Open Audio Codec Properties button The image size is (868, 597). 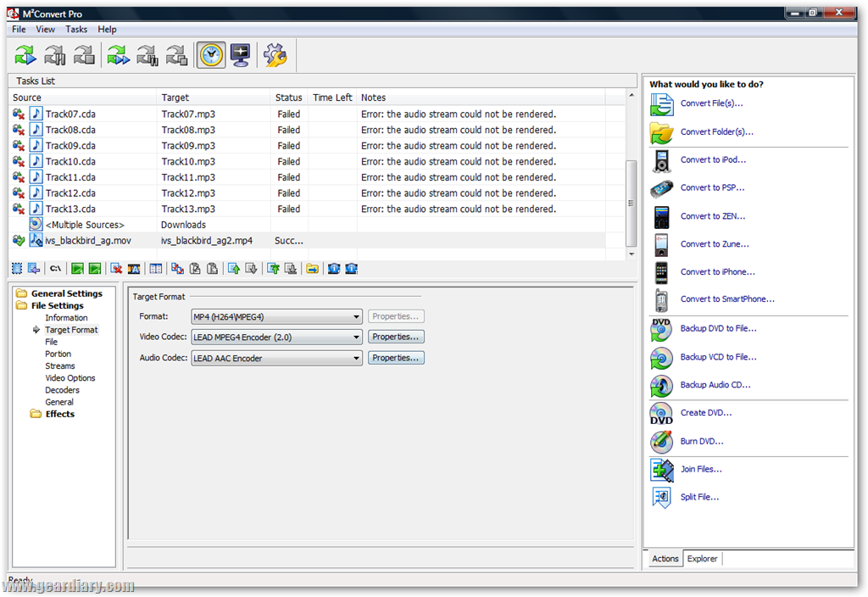click(396, 358)
